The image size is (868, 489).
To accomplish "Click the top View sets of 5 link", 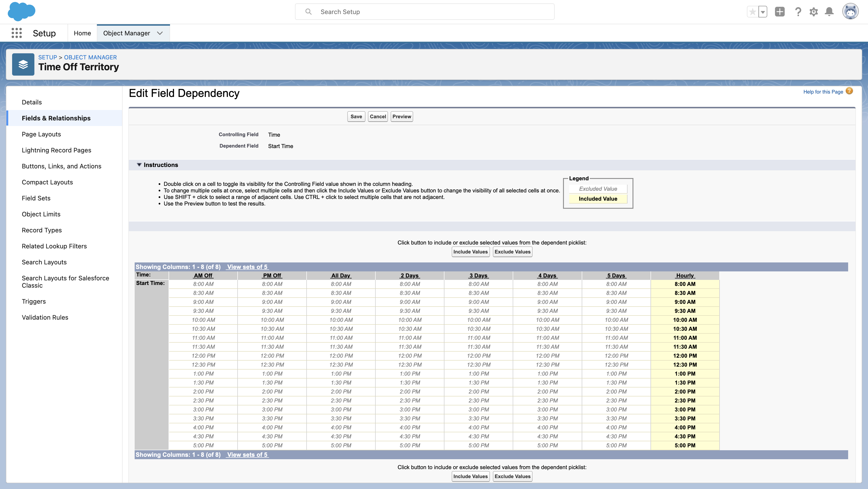I will [x=247, y=267].
